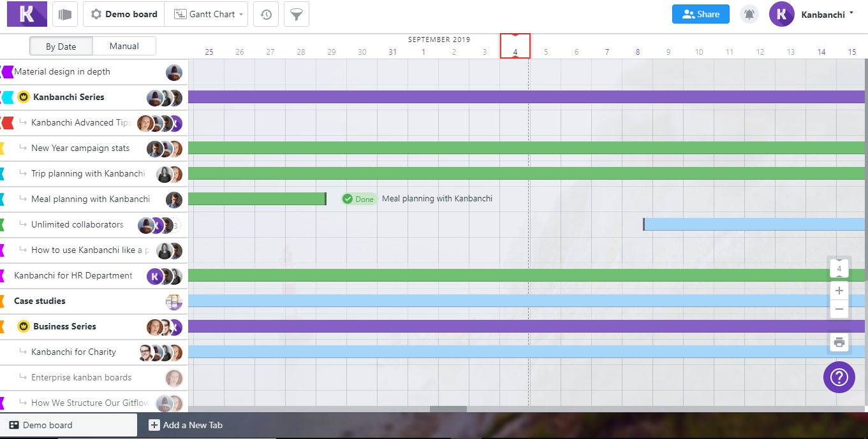
Task: Click the Case studies blue Gantt bar
Action: 526,301
